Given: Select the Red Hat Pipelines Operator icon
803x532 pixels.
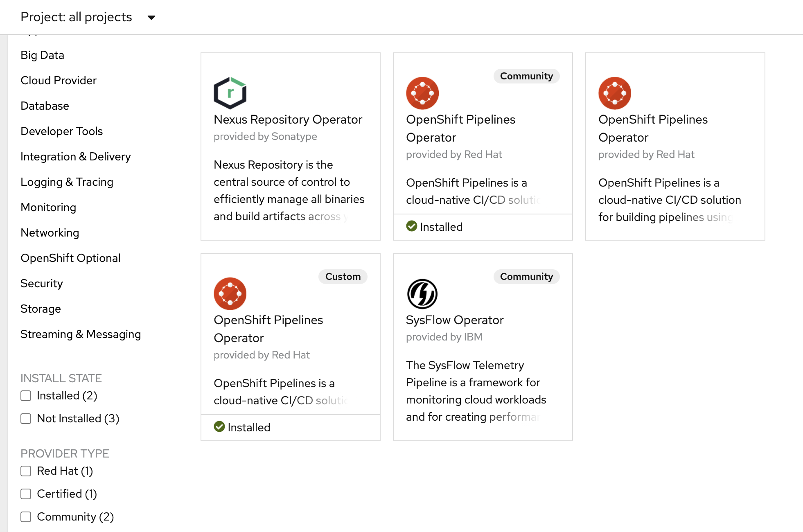Looking at the screenshot, I should point(614,92).
